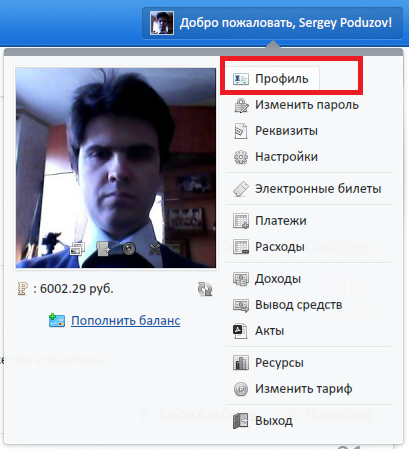The image size is (409, 449).
Task: Refresh the balance with the arrows icon
Action: [205, 289]
